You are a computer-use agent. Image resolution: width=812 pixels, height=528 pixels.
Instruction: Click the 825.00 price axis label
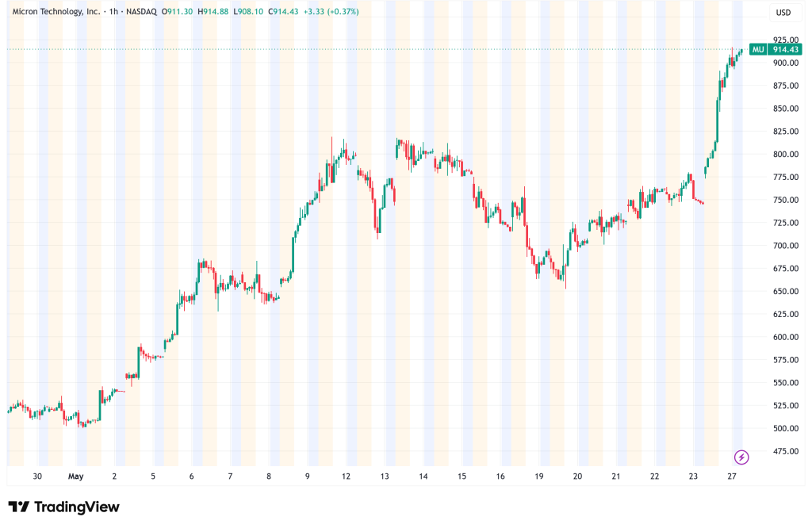click(x=786, y=131)
